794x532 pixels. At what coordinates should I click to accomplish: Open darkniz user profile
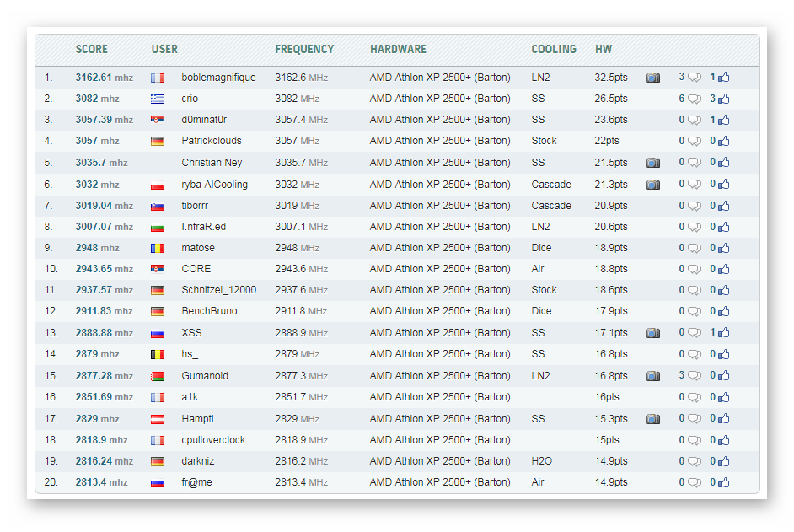198,461
